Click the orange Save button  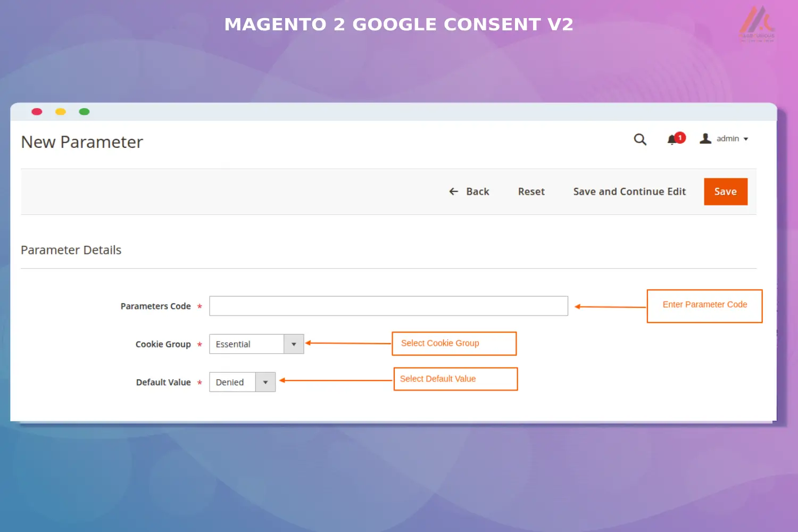[x=725, y=192]
